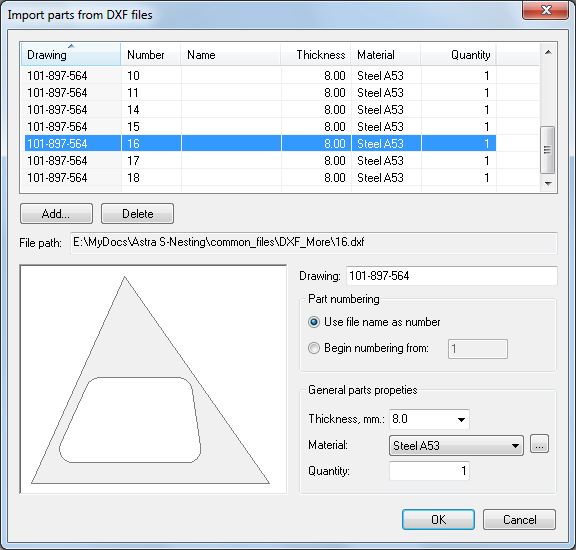This screenshot has width=576, height=550.
Task: Cancel the DXF import
Action: click(519, 520)
